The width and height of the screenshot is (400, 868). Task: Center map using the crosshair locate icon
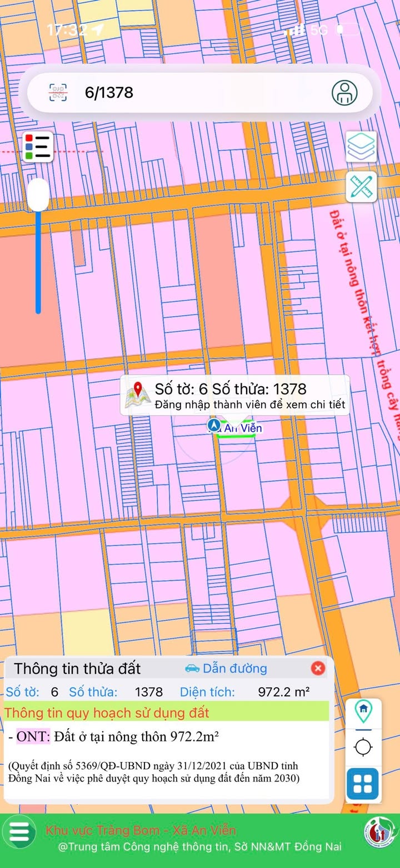(x=363, y=747)
